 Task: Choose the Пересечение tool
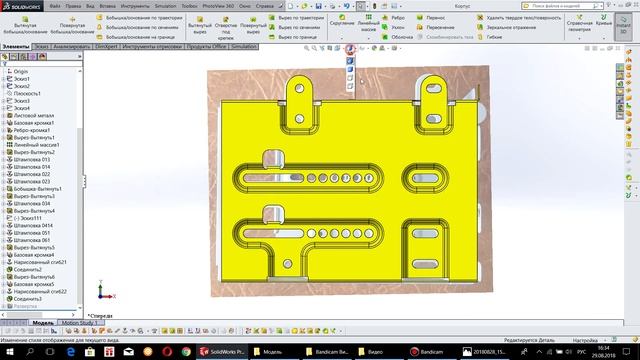click(x=436, y=27)
